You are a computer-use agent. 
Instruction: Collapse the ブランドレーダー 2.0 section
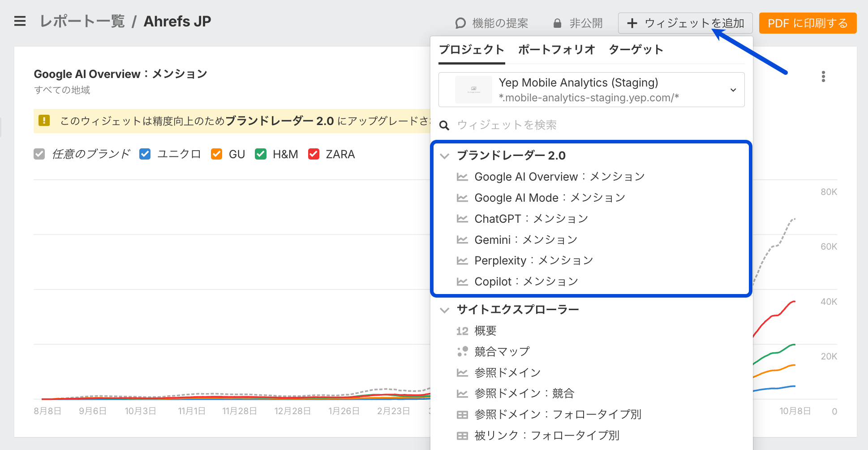coord(445,156)
